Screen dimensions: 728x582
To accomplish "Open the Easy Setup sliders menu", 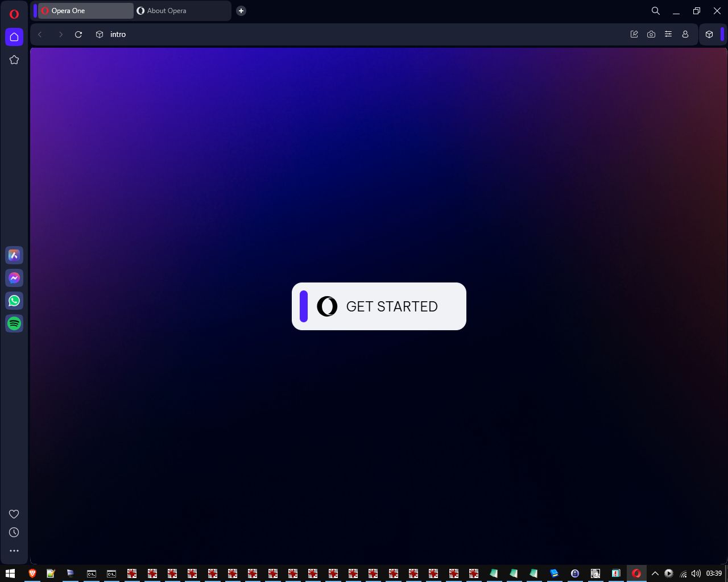I will click(668, 35).
